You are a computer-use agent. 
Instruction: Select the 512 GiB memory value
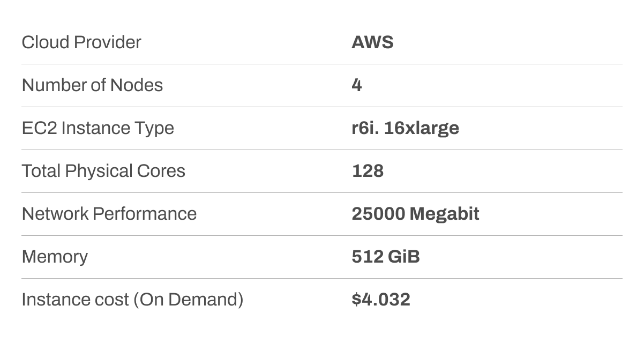[386, 257]
